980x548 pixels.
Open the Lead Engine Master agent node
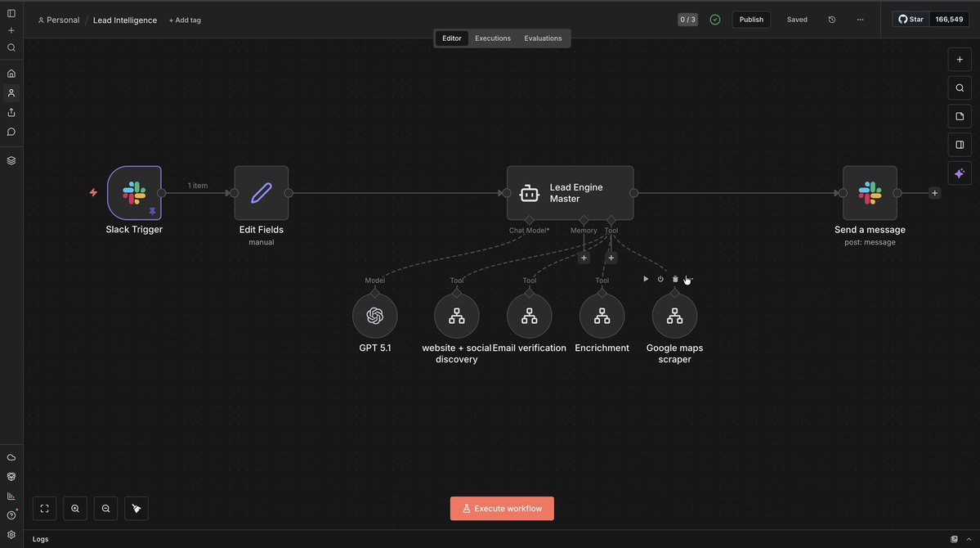(570, 193)
